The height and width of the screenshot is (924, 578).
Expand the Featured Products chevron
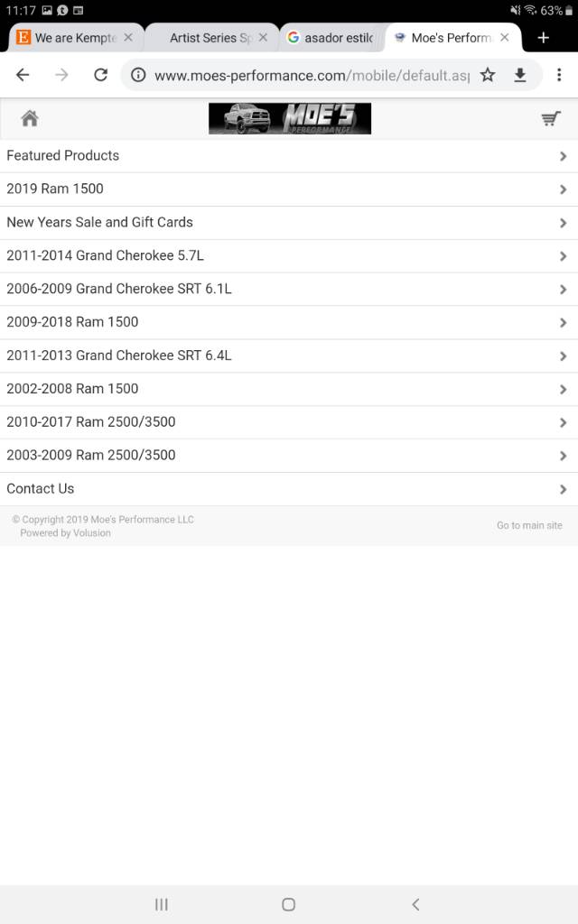pos(563,156)
